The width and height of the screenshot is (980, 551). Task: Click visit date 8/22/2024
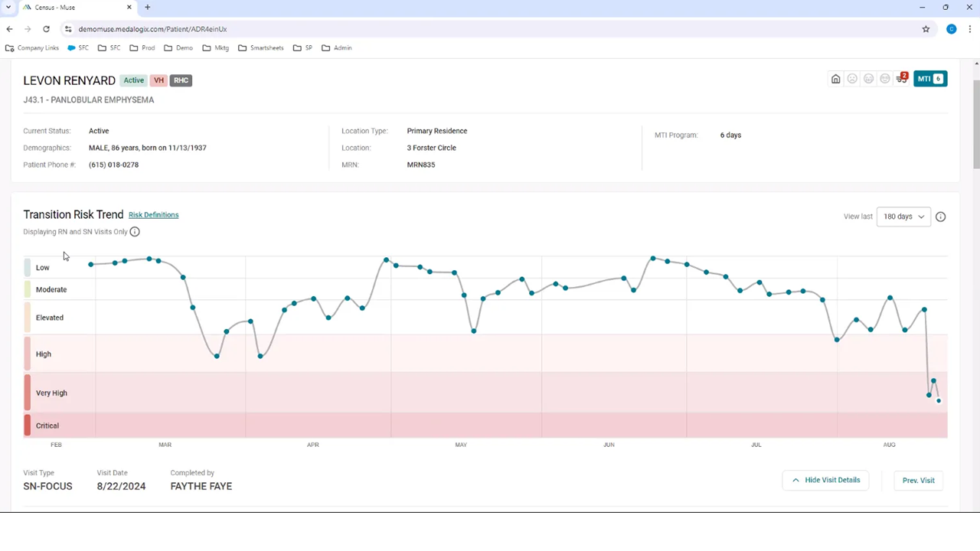(x=121, y=486)
